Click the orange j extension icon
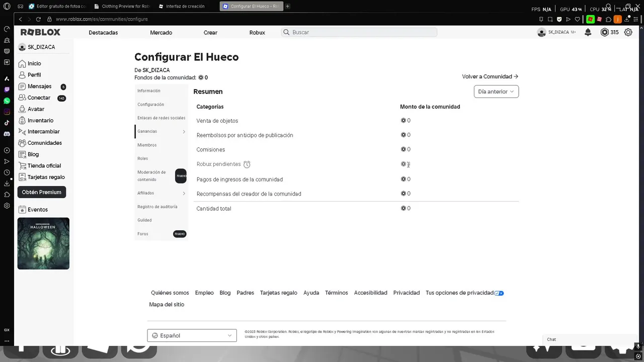 [617, 19]
